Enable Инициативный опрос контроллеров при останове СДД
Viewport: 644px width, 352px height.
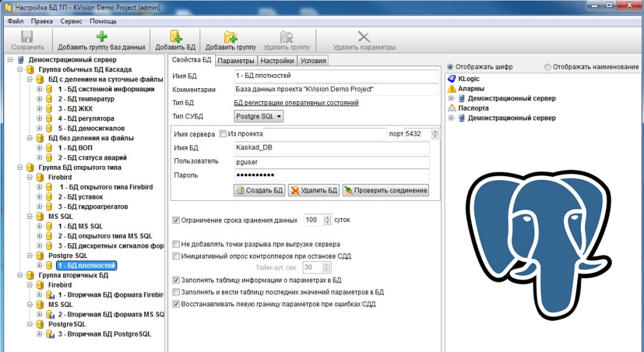click(176, 256)
